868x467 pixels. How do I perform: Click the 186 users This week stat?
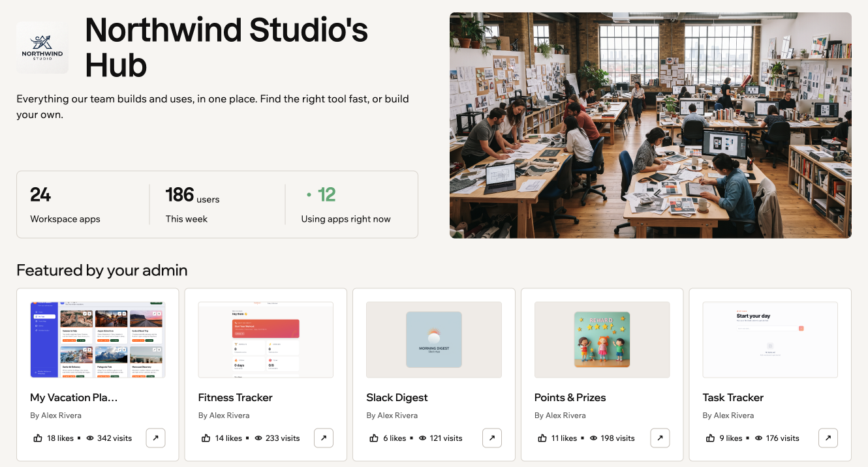(x=193, y=205)
